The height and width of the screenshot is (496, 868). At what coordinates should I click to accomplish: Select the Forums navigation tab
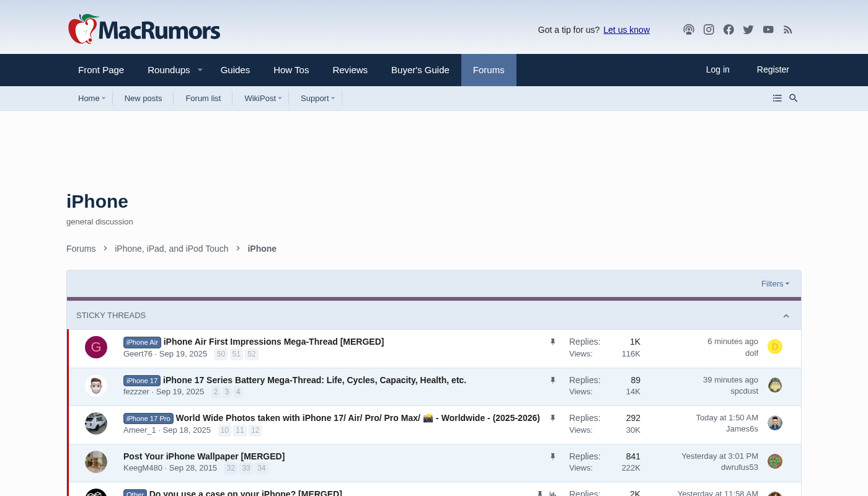[x=489, y=70]
